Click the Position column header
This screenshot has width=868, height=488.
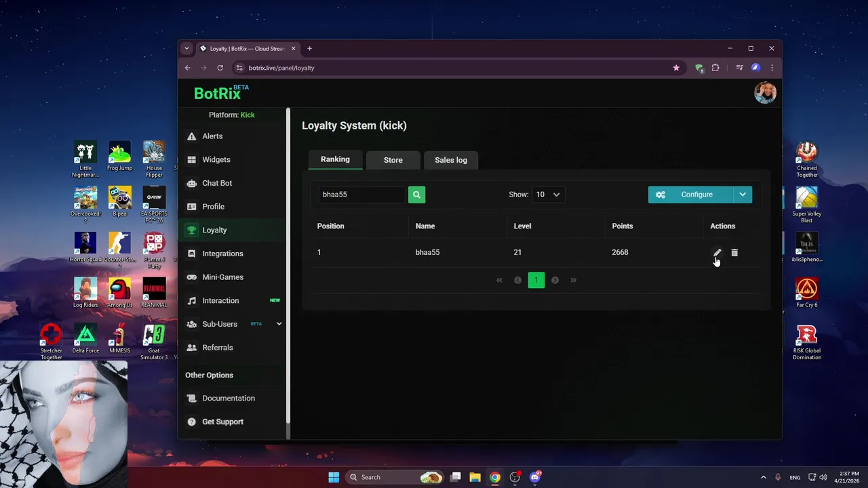[330, 226]
